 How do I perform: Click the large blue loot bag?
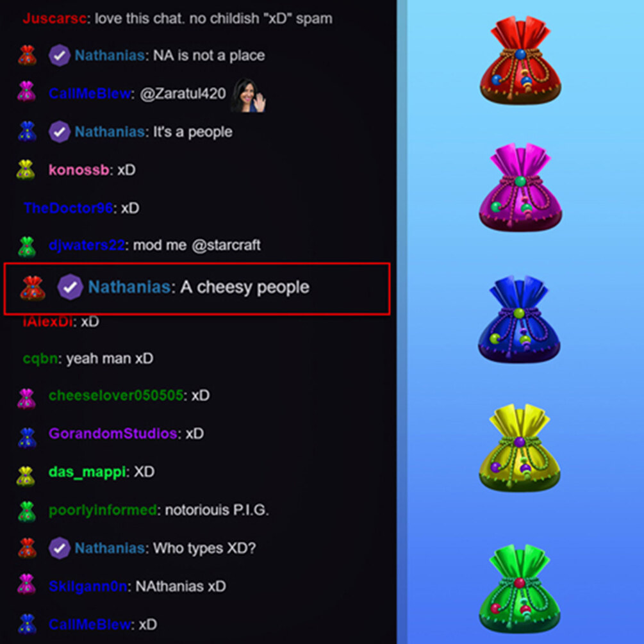[x=519, y=320]
